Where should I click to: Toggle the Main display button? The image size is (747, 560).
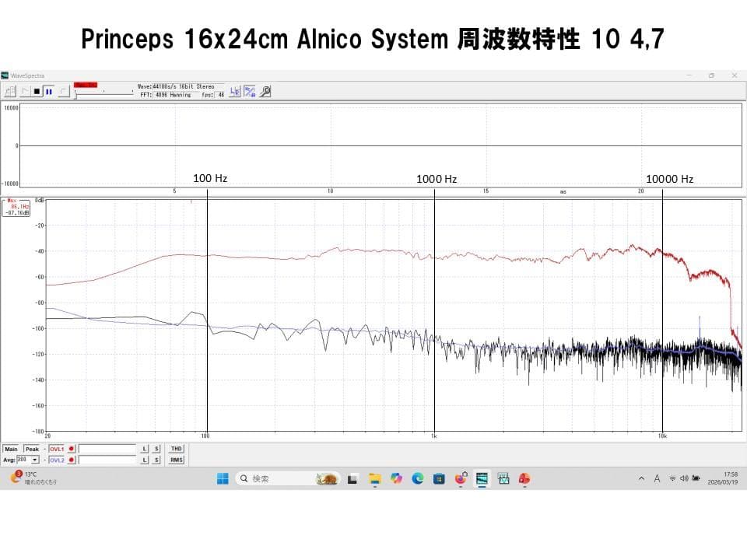tap(11, 449)
